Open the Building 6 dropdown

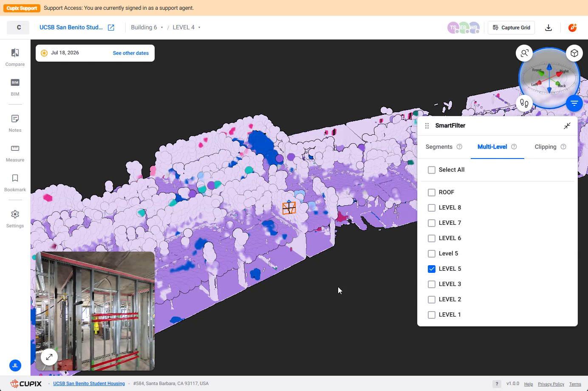[x=147, y=28]
